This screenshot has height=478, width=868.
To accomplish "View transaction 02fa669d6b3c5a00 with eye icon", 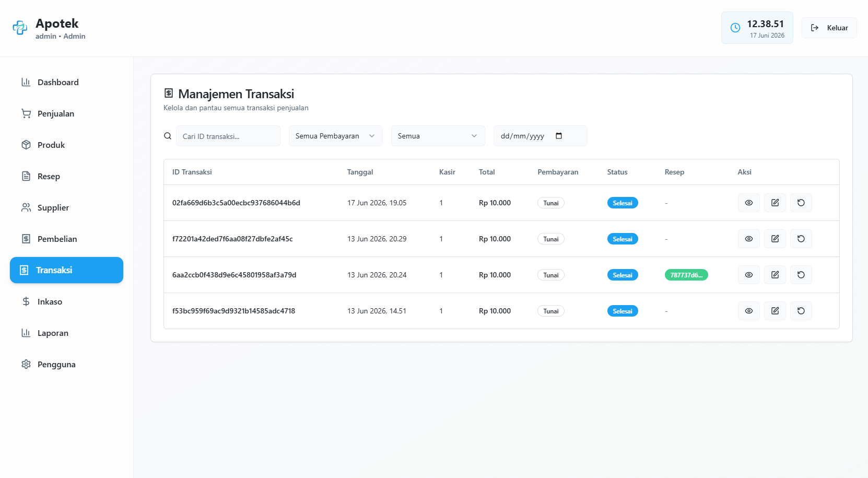I will 749,203.
